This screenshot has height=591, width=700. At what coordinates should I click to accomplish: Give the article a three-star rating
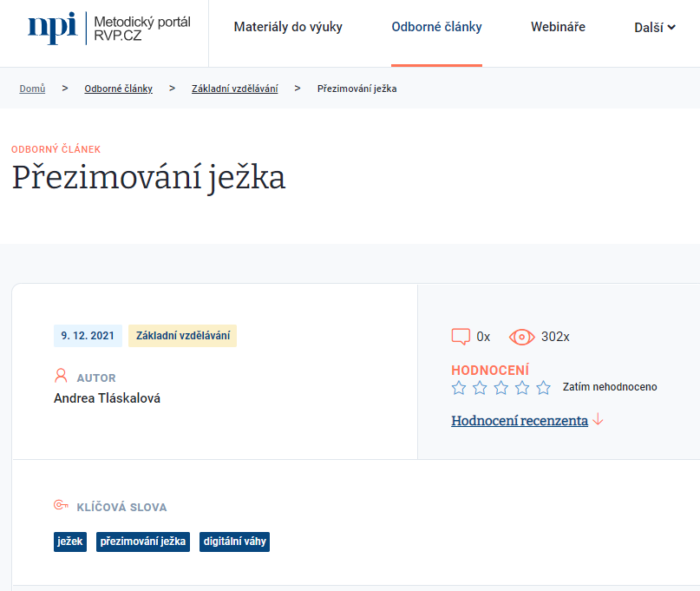[501, 388]
